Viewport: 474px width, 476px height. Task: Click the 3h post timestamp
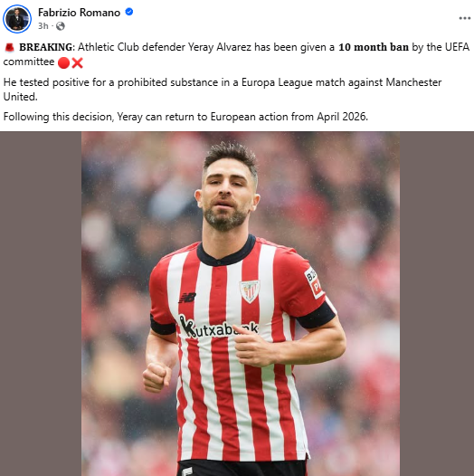[x=43, y=26]
